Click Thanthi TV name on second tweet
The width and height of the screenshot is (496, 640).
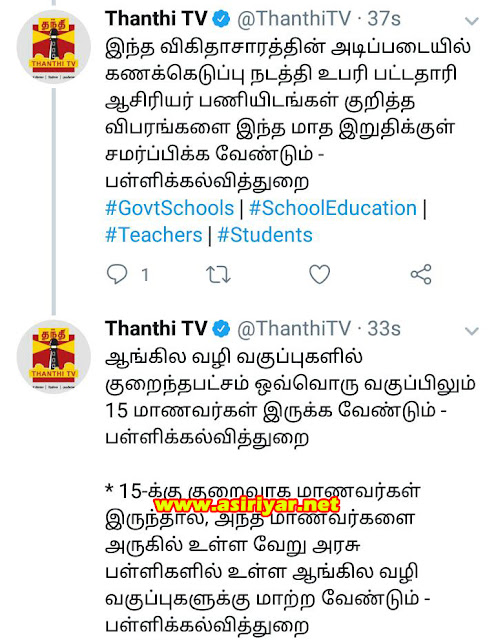pyautogui.click(x=156, y=329)
